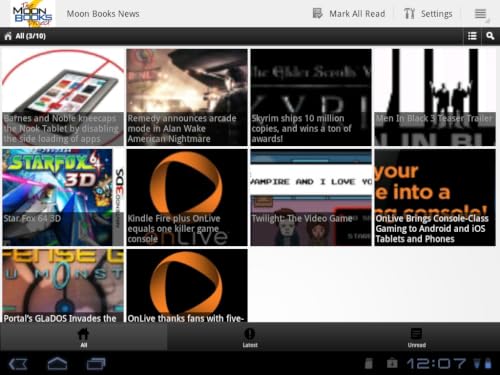Viewport: 500px width, 375px height.
Task: Open Kindle Fire plus OnLive article
Action: [187, 197]
